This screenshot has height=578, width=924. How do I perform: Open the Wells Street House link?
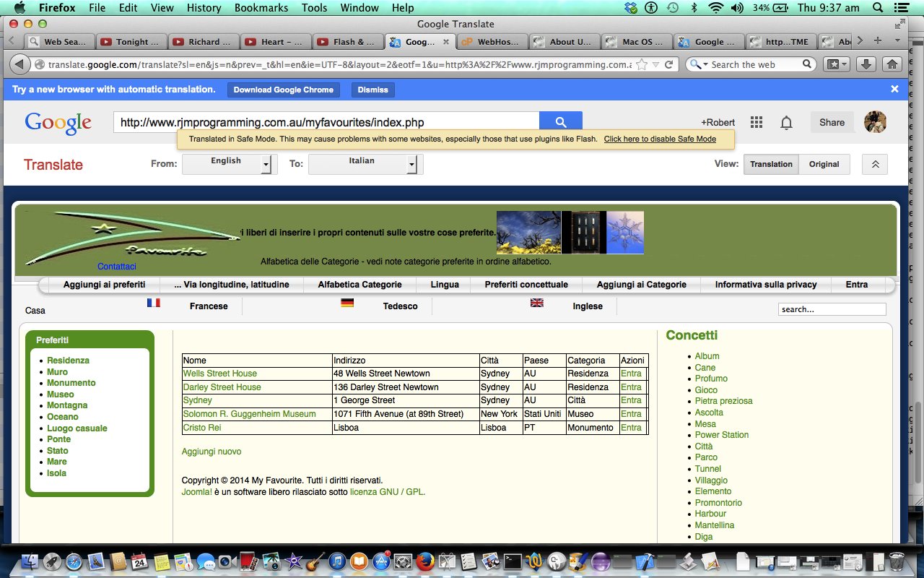(219, 374)
